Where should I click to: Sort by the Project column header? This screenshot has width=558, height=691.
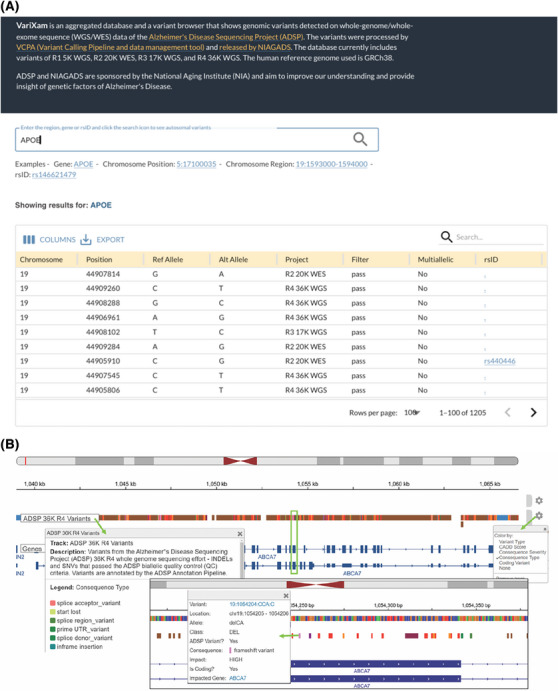click(297, 260)
